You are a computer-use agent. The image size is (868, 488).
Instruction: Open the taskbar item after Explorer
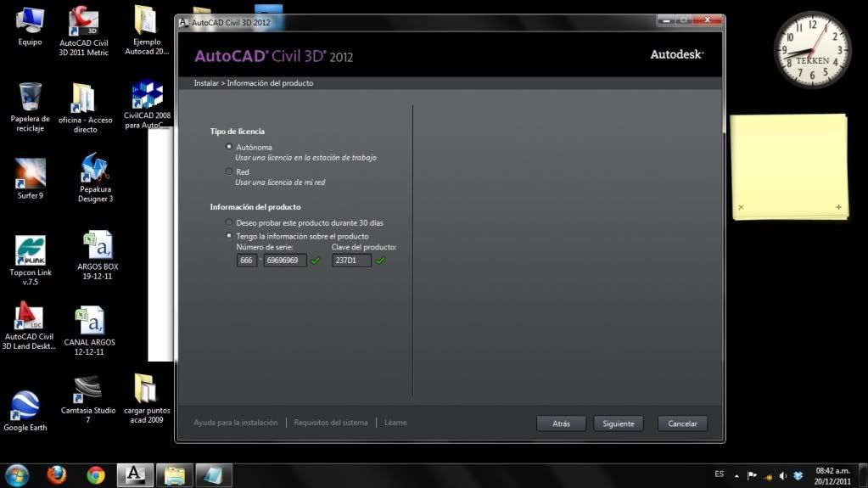[213, 475]
